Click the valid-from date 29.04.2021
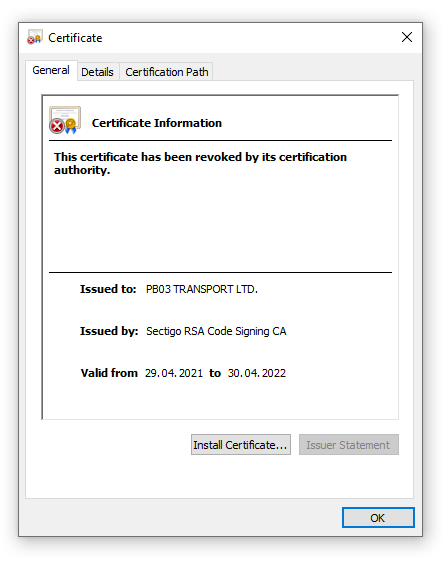The image size is (443, 561). 174,373
